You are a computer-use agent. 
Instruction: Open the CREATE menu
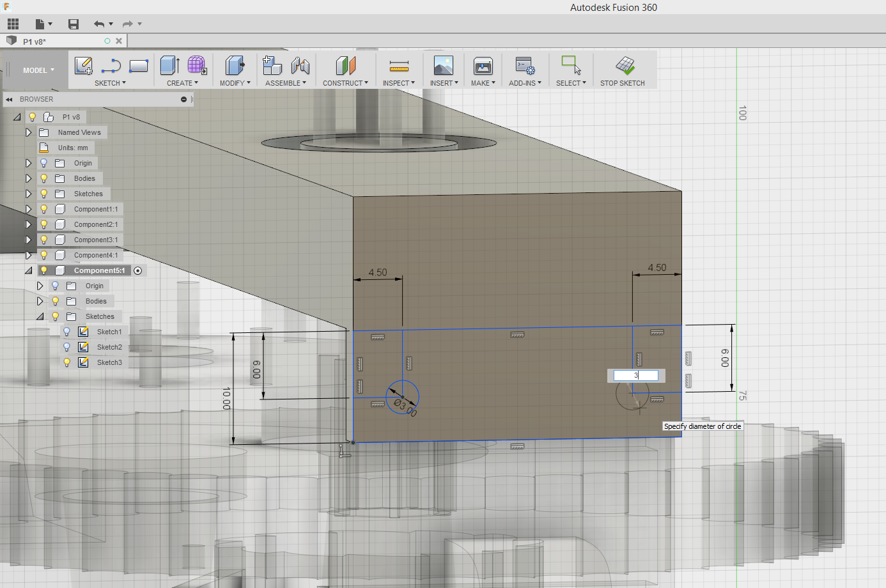pos(182,83)
